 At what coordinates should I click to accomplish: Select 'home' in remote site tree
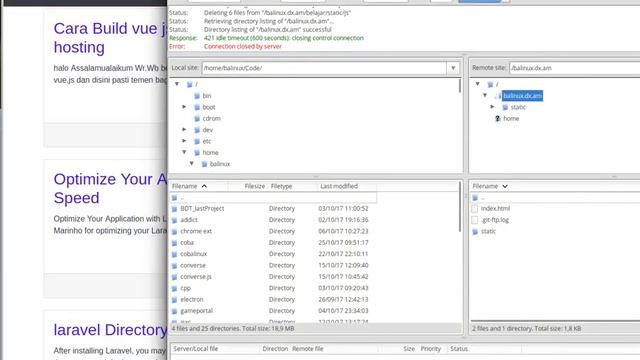pyautogui.click(x=511, y=119)
